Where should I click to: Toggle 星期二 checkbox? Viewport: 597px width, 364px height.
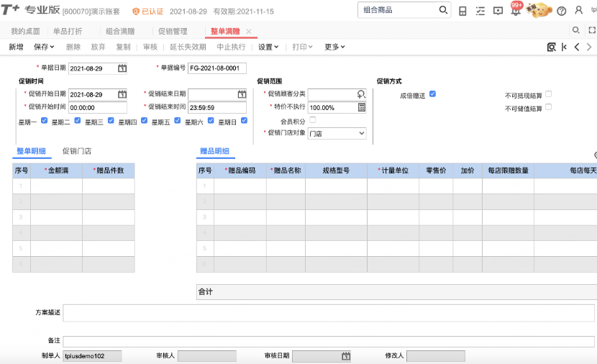tap(77, 120)
